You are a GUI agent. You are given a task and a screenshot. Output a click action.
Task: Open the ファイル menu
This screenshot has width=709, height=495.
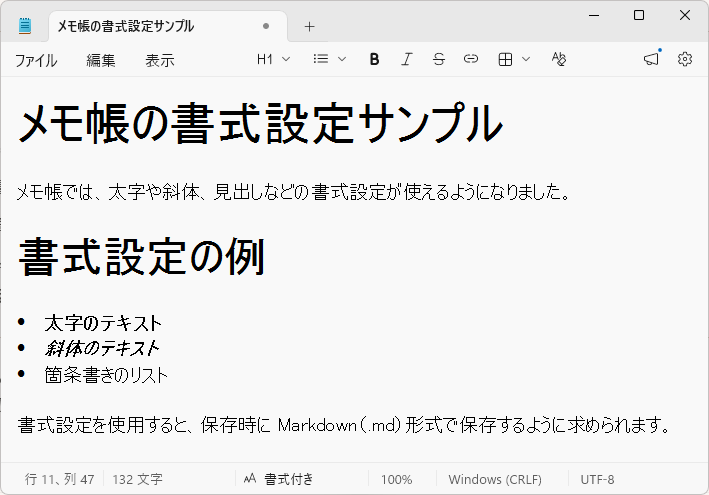[36, 60]
